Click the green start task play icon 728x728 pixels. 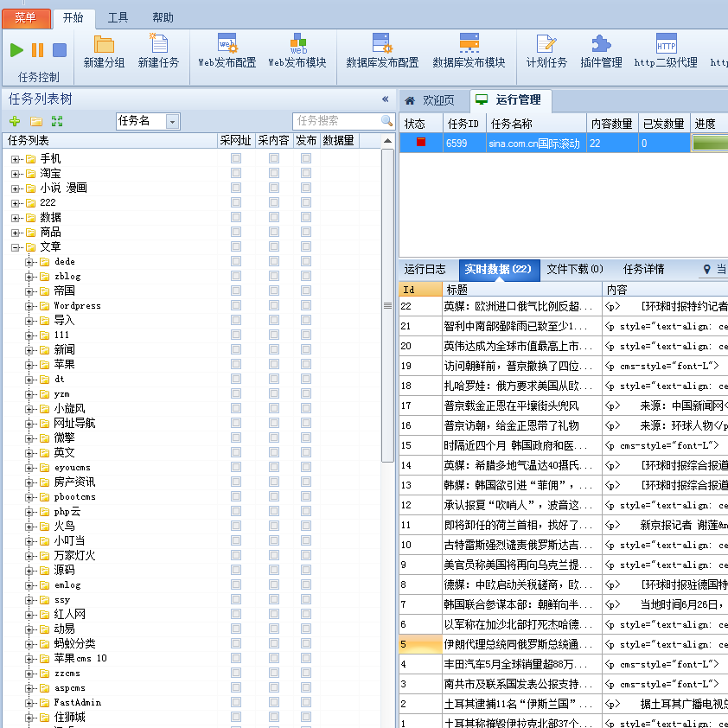tap(17, 50)
